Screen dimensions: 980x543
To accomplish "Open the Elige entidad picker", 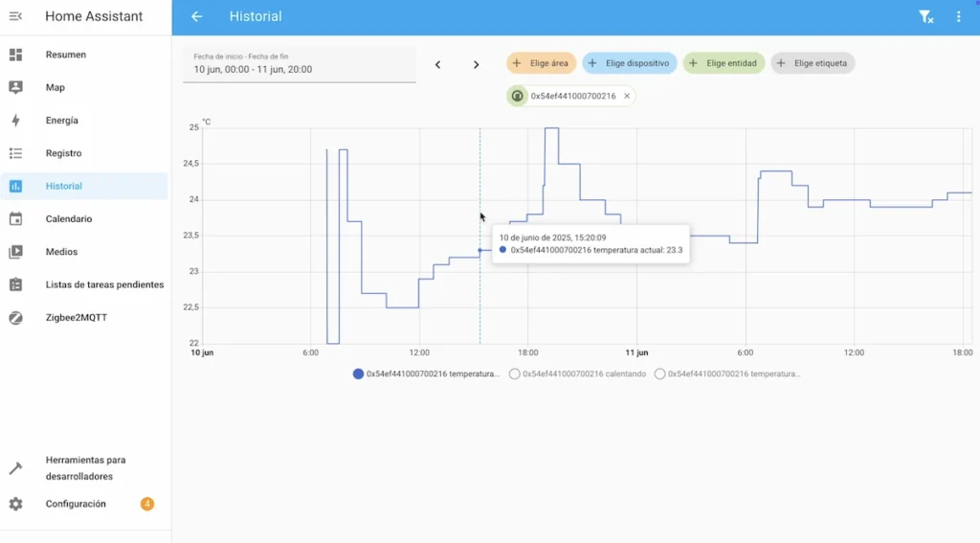I will (724, 63).
